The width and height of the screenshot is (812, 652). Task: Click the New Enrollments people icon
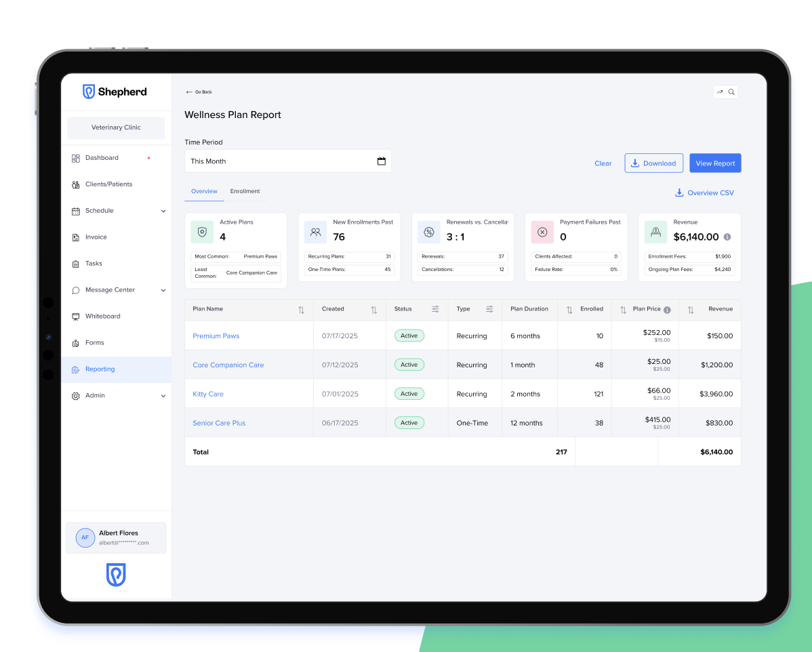315,232
